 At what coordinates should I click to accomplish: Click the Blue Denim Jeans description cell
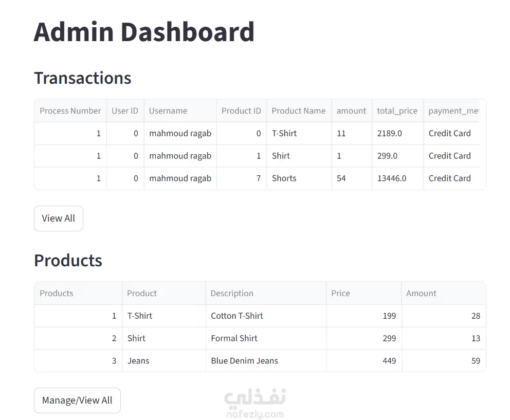(244, 361)
